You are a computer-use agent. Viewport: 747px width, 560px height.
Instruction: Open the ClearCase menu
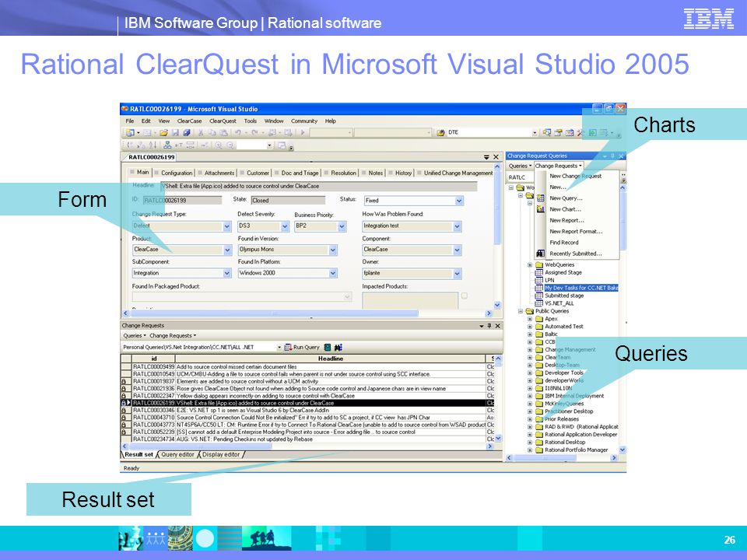(x=189, y=121)
